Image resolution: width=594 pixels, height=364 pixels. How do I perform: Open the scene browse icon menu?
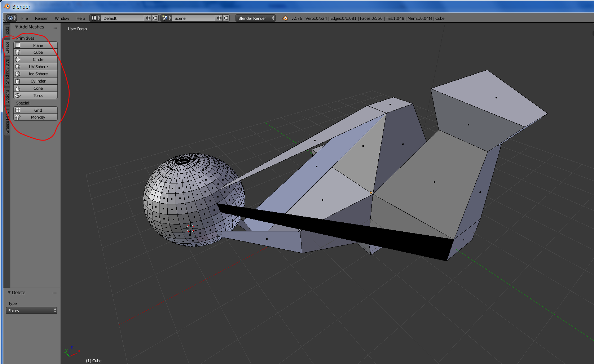click(166, 18)
